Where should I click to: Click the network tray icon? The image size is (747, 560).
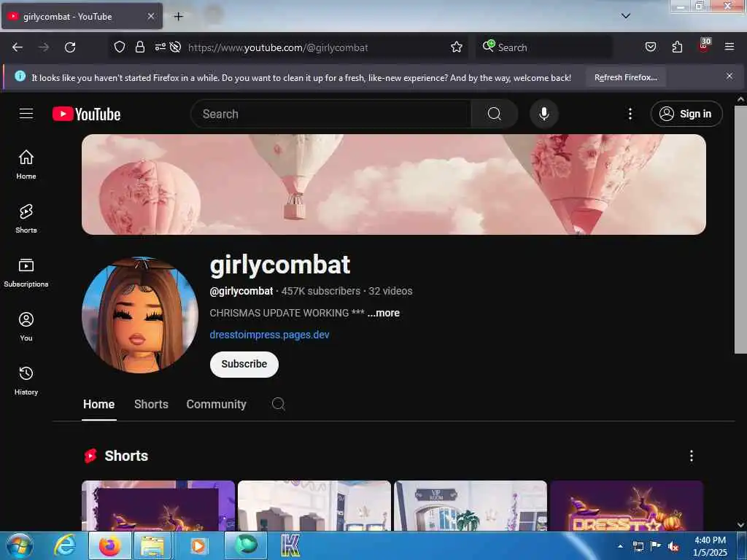pos(638,546)
